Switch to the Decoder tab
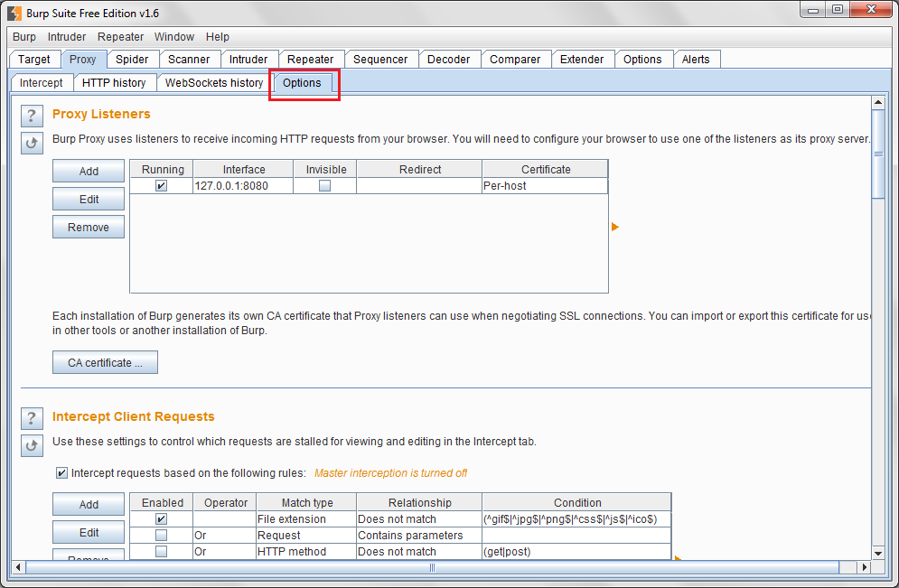899x588 pixels. pyautogui.click(x=448, y=59)
